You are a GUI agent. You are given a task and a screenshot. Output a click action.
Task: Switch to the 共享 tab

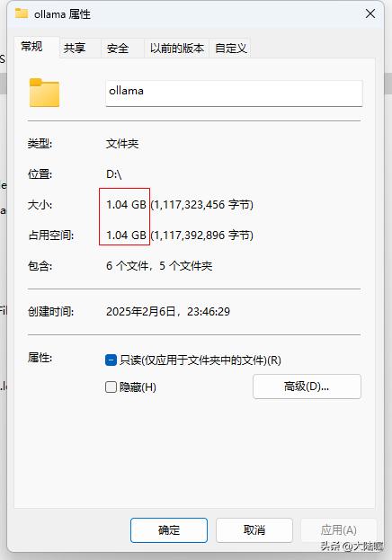[x=75, y=48]
